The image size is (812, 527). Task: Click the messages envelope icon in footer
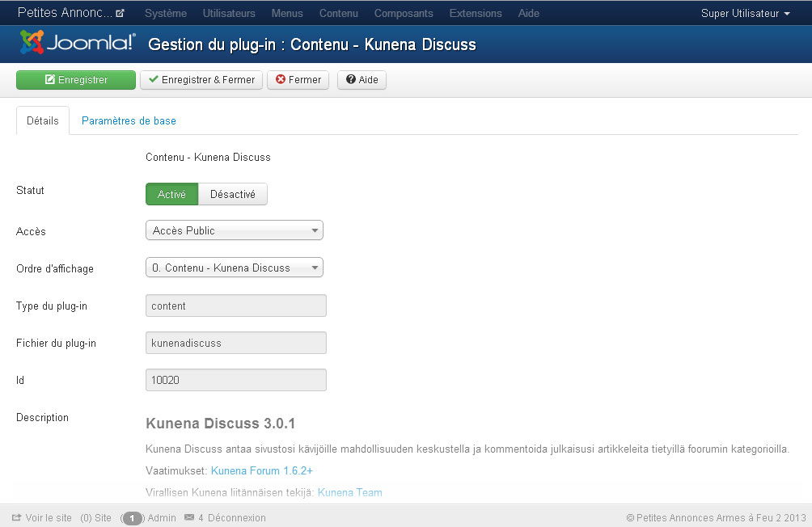(189, 518)
